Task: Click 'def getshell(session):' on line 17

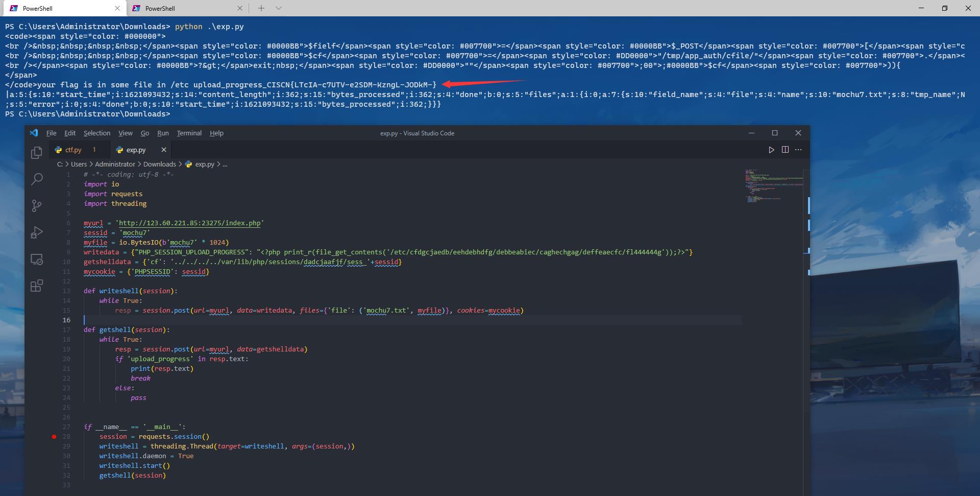Action: [127, 329]
